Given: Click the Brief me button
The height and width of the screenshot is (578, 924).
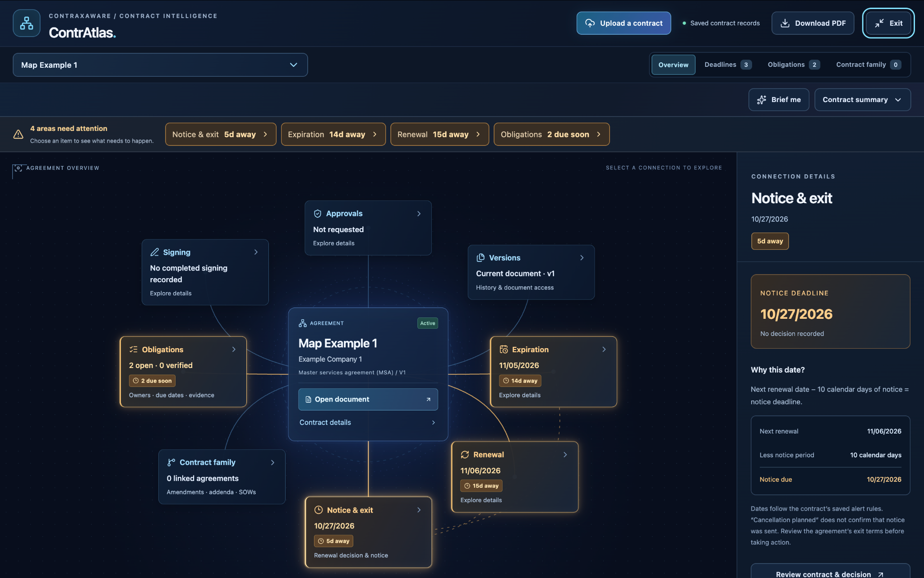Looking at the screenshot, I should pyautogui.click(x=779, y=100).
